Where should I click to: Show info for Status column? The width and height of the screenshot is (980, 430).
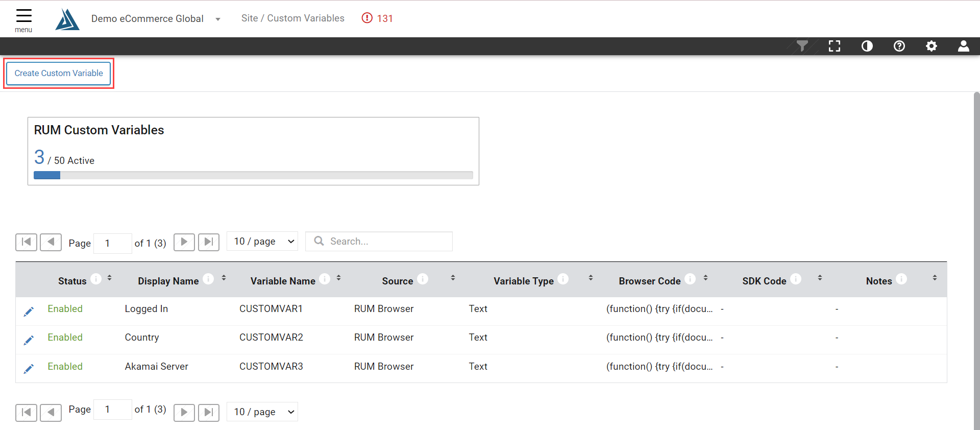pos(96,279)
